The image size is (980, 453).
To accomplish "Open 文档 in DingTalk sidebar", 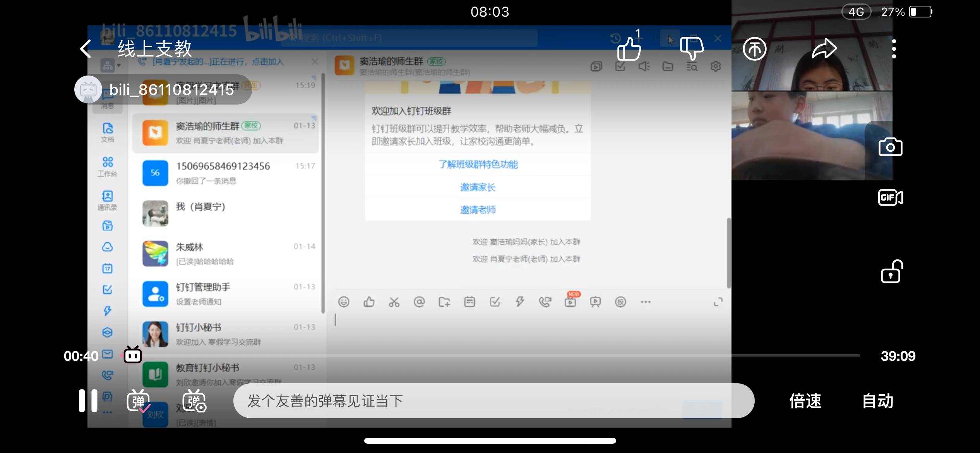I will point(108,132).
